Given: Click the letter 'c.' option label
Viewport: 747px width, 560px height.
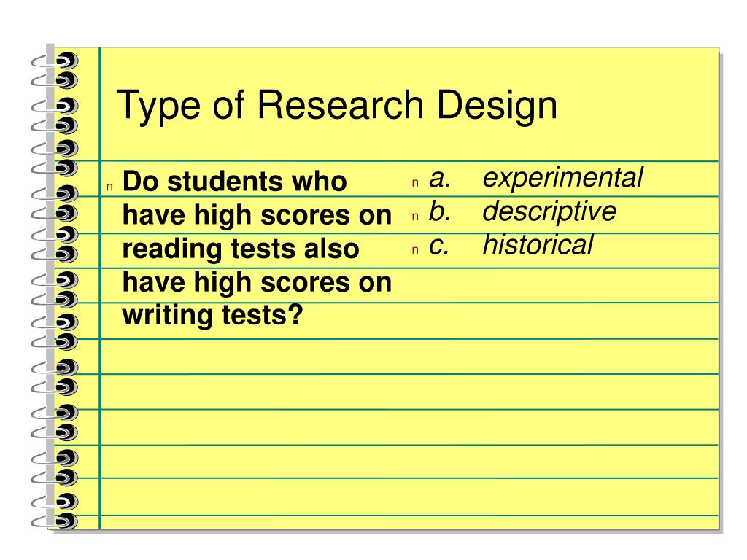Looking at the screenshot, I should 438,246.
